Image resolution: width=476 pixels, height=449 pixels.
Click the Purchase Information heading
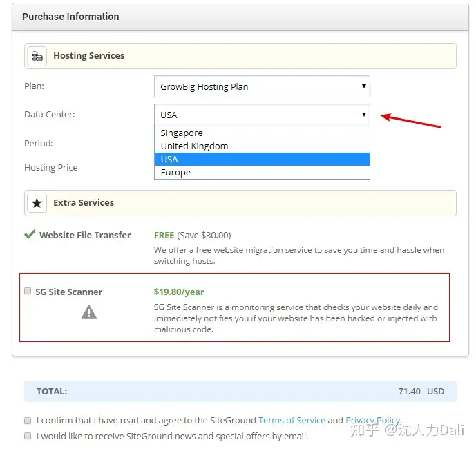coord(70,17)
